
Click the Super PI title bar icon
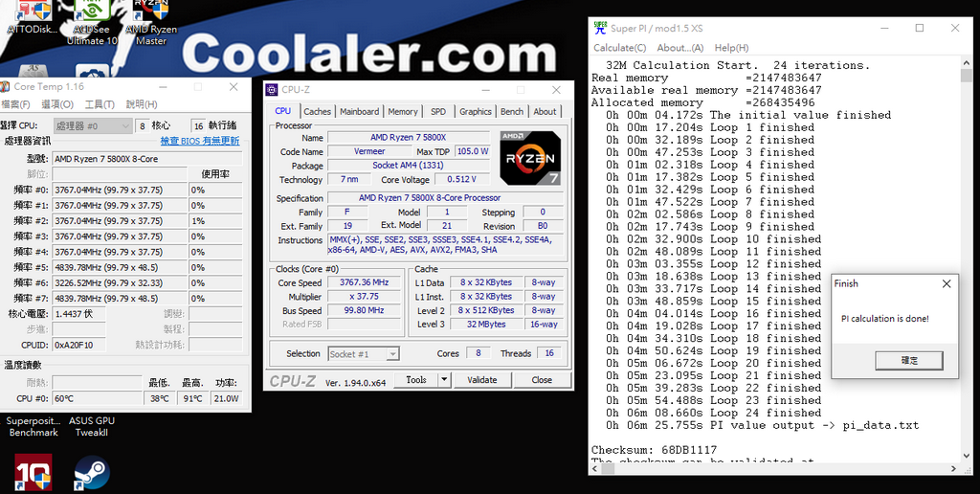[600, 28]
